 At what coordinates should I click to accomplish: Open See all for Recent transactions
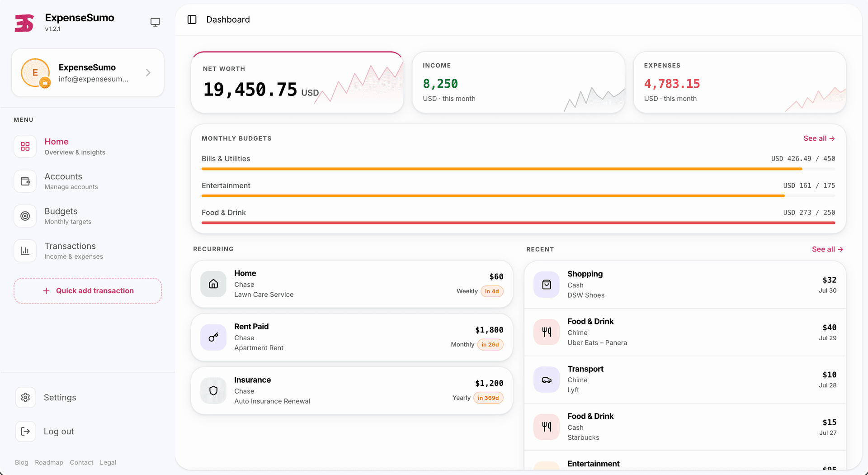pos(827,249)
